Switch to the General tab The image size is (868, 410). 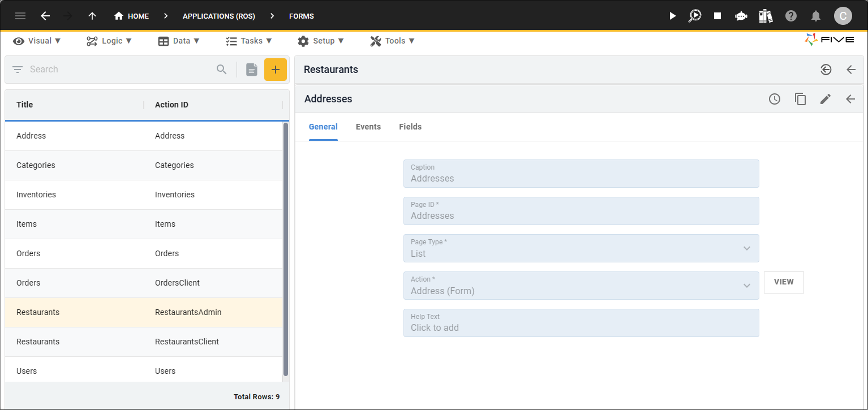click(x=323, y=127)
